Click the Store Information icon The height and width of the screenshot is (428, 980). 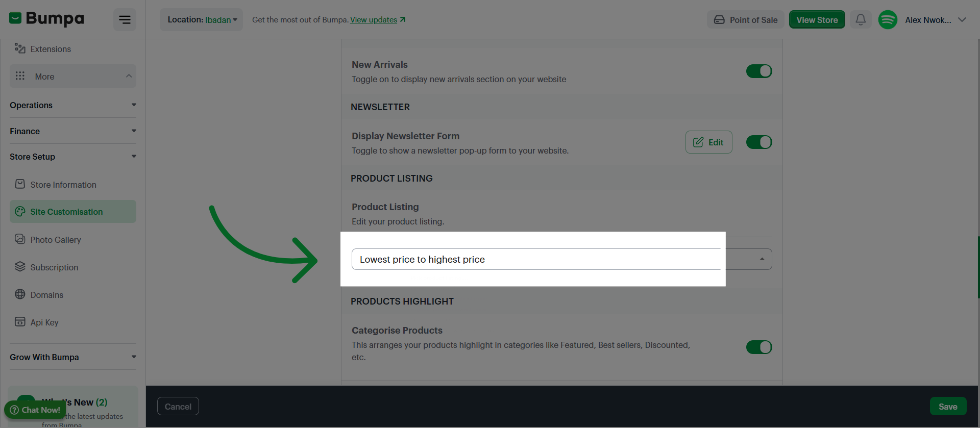[x=20, y=184]
